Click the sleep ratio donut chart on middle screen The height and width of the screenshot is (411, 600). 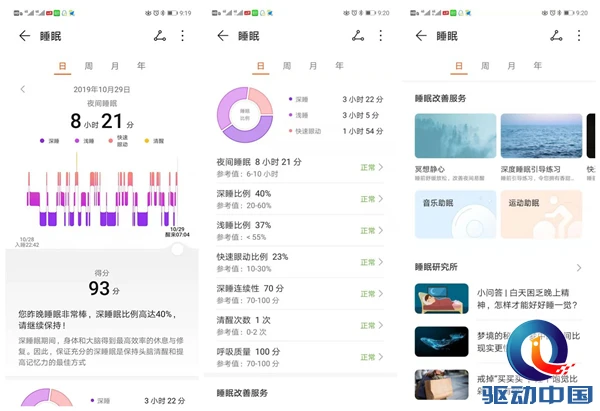245,115
